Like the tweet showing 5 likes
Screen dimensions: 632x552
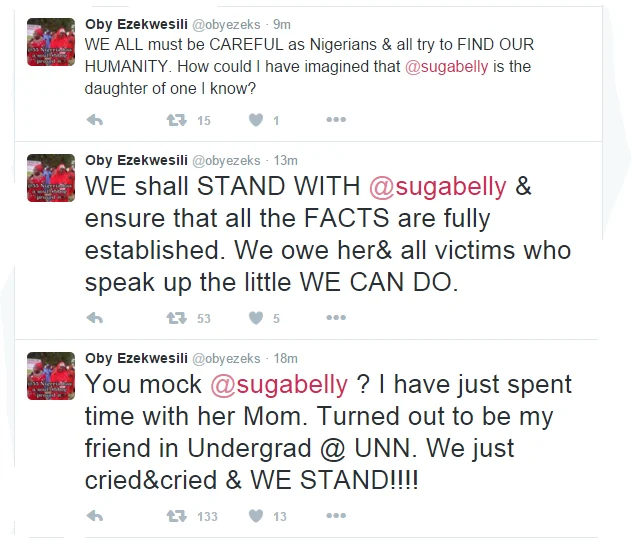[256, 318]
